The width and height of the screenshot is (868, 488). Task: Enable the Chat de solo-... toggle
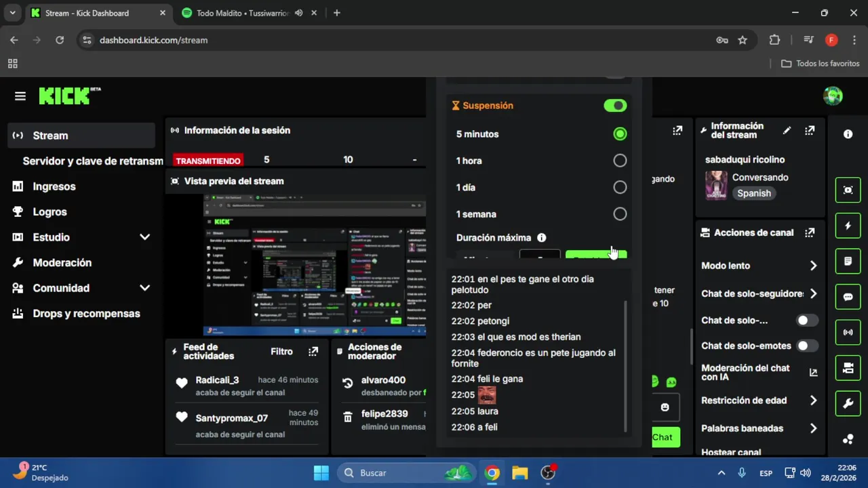coord(807,320)
